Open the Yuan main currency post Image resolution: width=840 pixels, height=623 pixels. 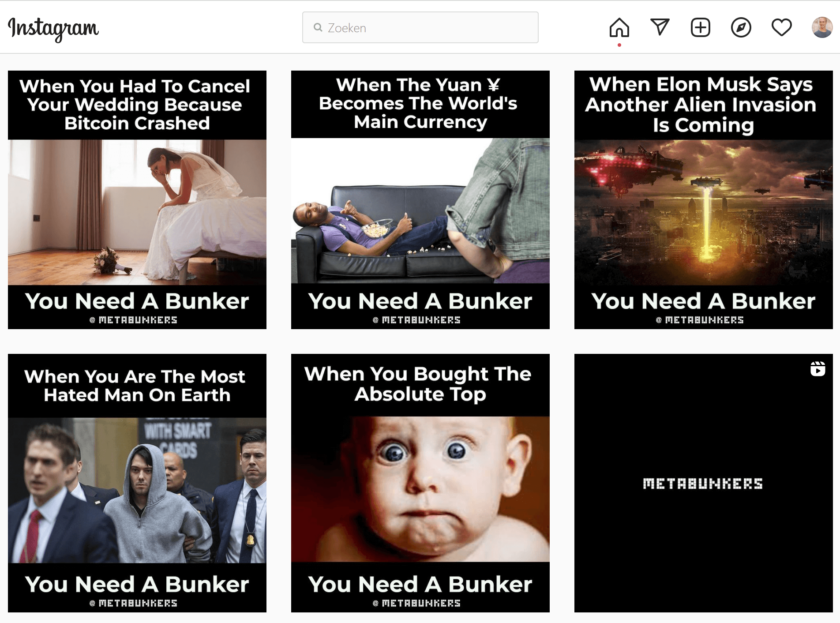[x=420, y=200]
